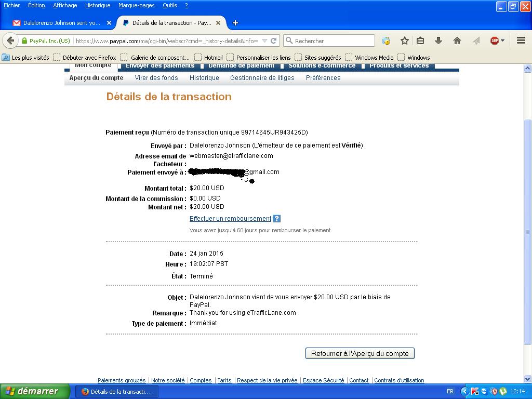
Task: Open the Espace Sécurité footer link
Action: coord(324,380)
